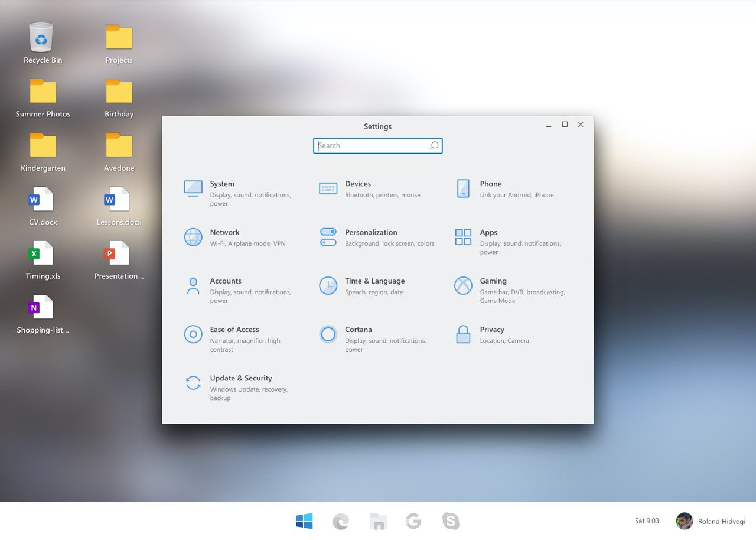Open Skype from the taskbar
This screenshot has width=756, height=540.
(x=451, y=521)
